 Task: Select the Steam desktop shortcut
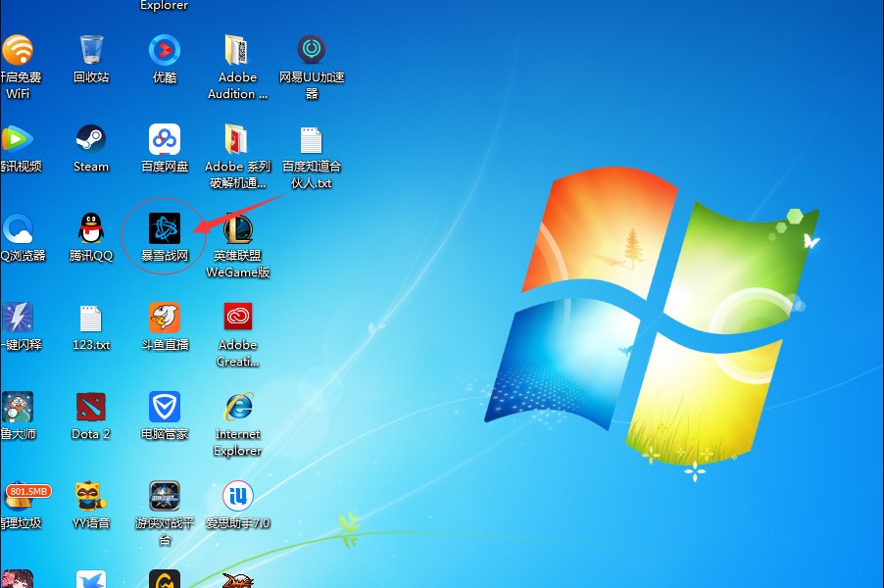(91, 139)
